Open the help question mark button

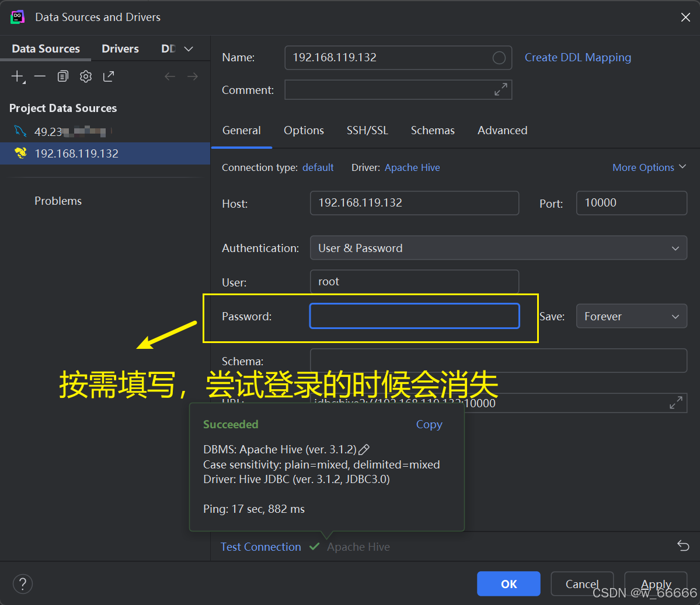click(23, 583)
